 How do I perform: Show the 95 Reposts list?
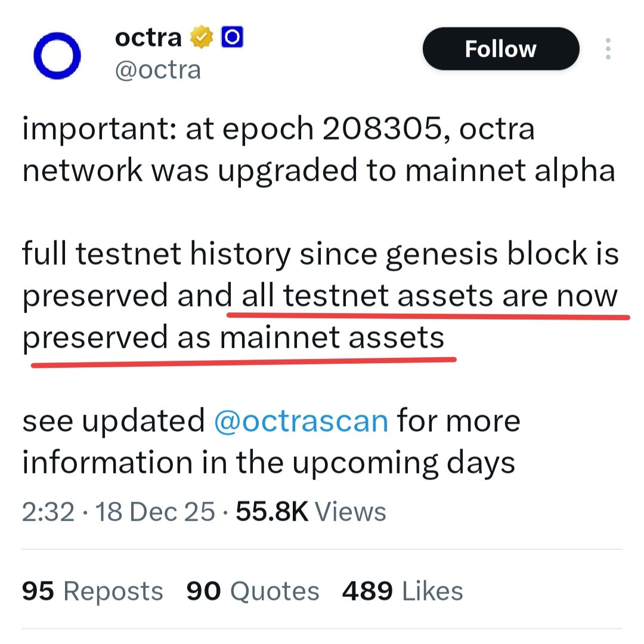(x=92, y=591)
